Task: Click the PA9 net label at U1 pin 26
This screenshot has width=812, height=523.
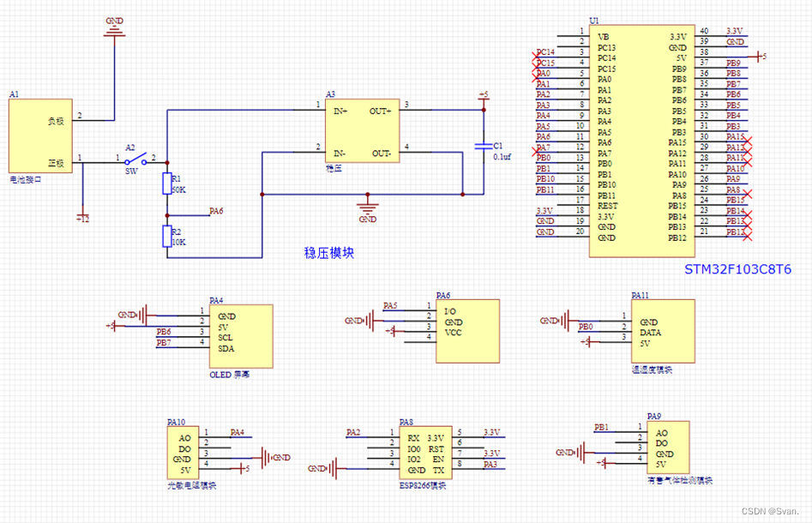Action: (733, 179)
